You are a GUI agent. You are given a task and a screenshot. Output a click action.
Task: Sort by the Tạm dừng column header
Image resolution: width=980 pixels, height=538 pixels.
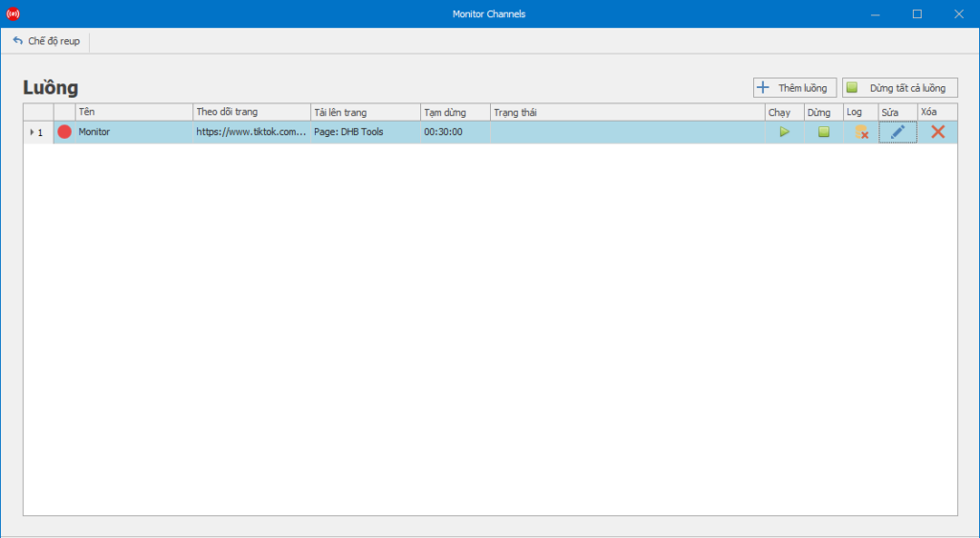(x=455, y=112)
